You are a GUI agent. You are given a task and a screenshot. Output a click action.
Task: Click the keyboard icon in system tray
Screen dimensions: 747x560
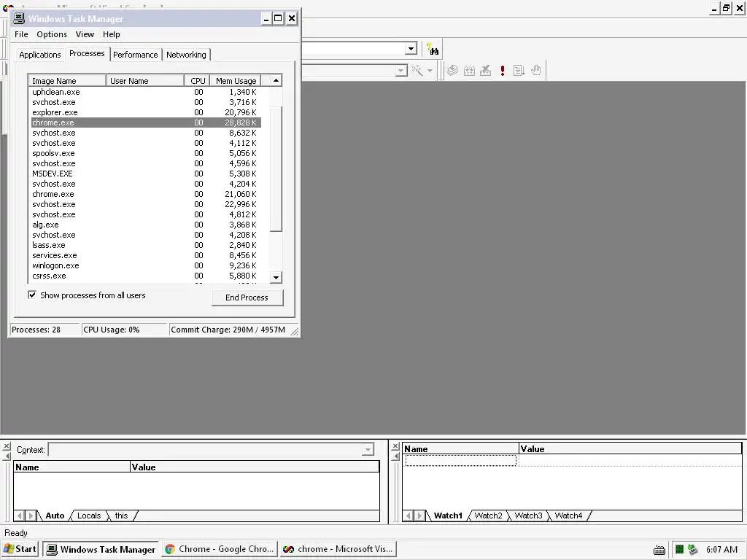pos(659,550)
